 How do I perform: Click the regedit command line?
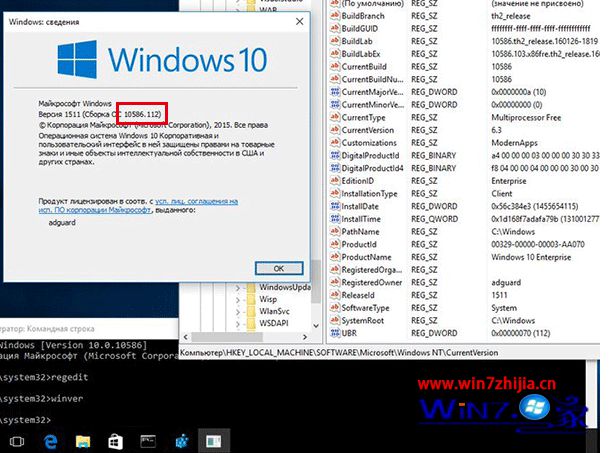pyautogui.click(x=44, y=377)
